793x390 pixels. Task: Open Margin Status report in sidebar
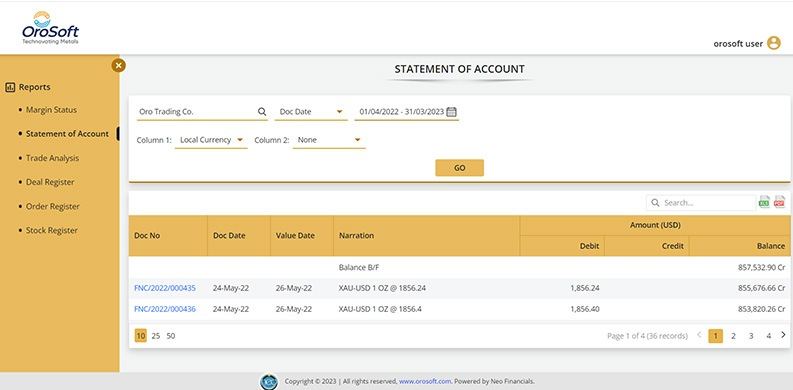tap(51, 110)
